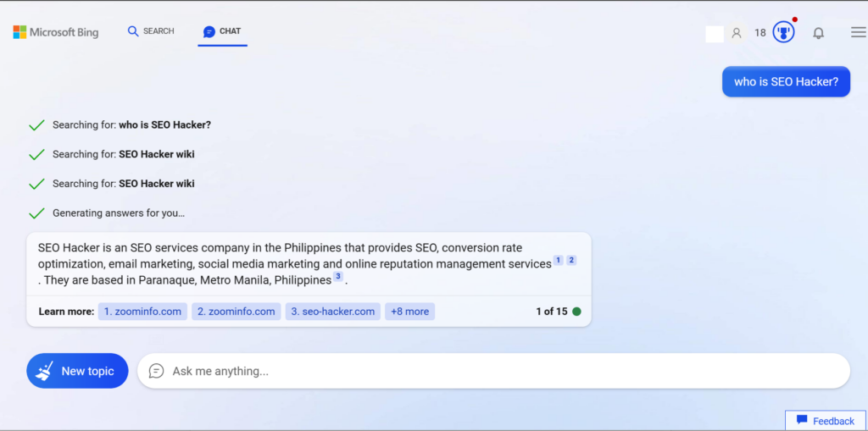This screenshot has width=868, height=431.
Task: Open the Rewards trophy icon
Action: point(783,33)
